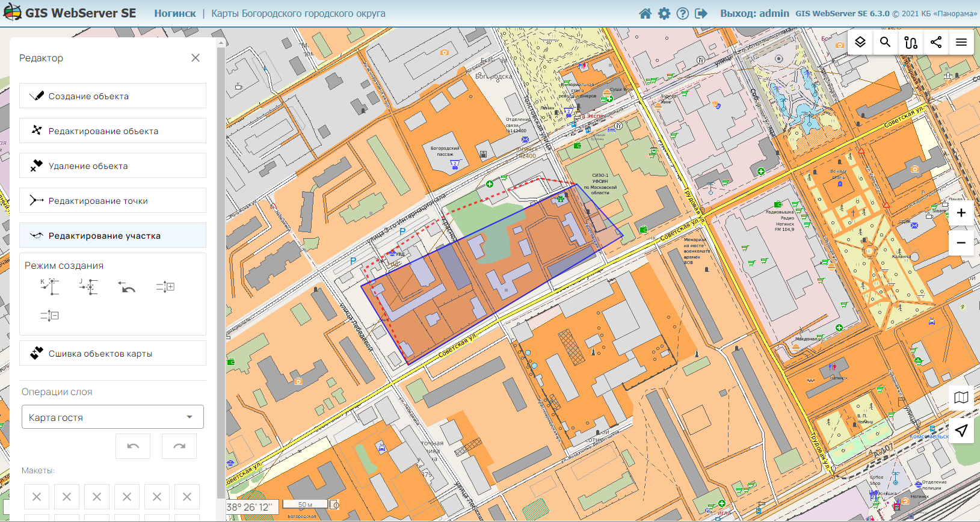Screen dimensions: 980x522
Task: Zoom in with the plus button
Action: (x=961, y=213)
